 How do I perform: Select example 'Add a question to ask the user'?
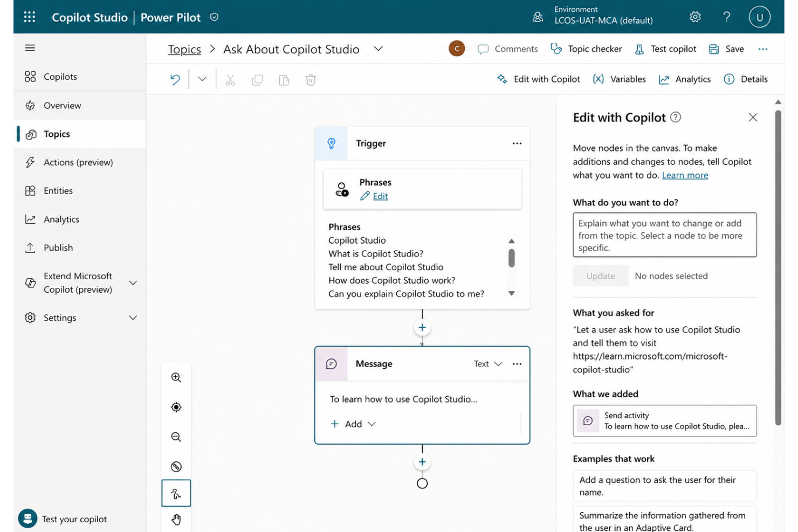[665, 486]
